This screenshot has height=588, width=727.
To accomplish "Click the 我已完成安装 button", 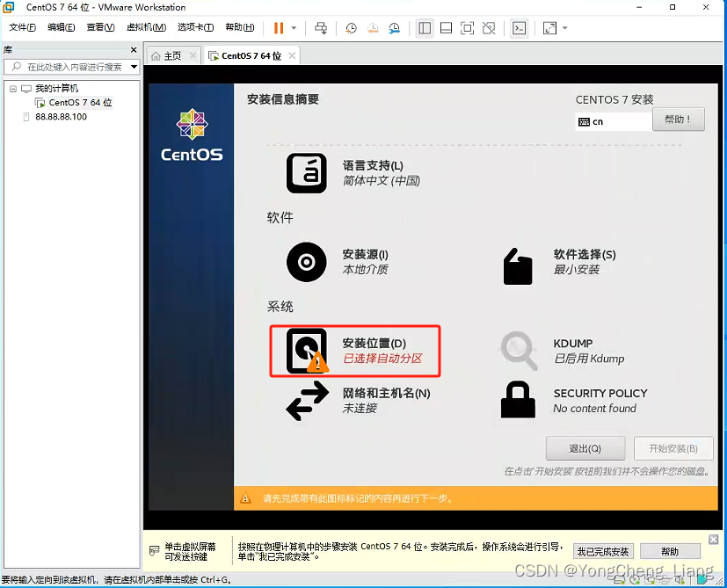I will [603, 551].
